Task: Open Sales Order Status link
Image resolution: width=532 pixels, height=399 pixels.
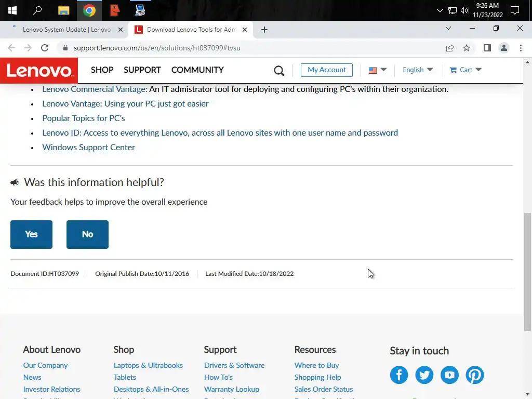Action: [x=324, y=389]
